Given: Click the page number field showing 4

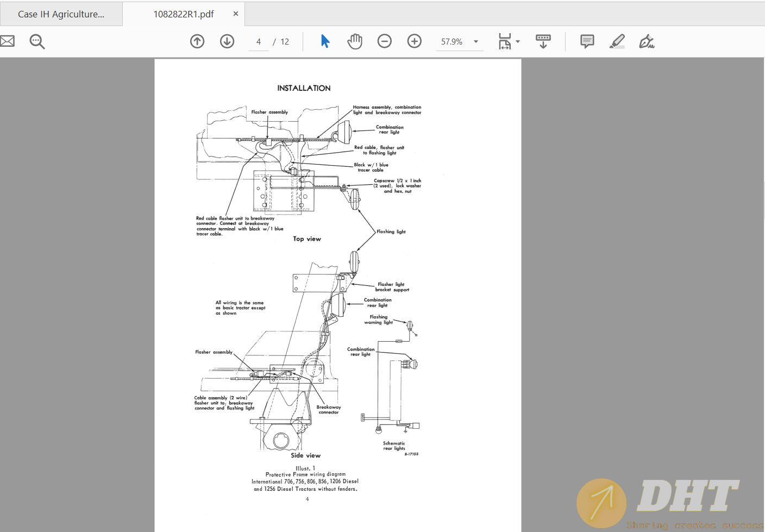Looking at the screenshot, I should [259, 42].
